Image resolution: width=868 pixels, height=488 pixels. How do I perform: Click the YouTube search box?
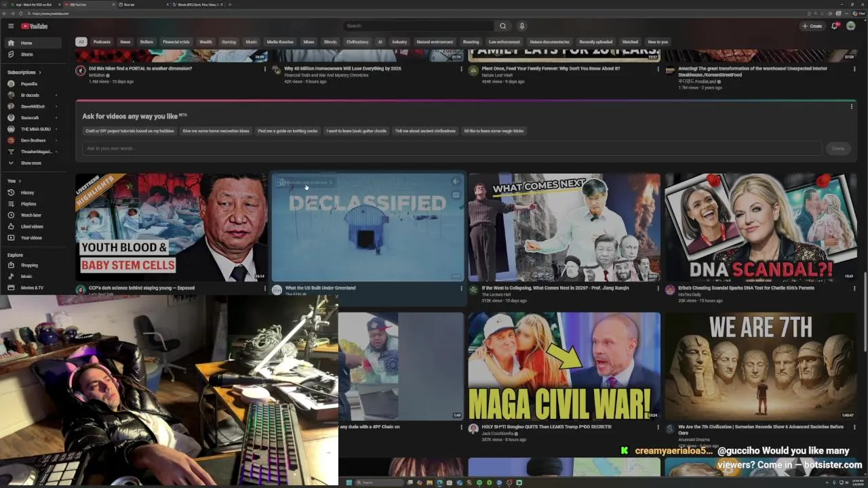click(418, 26)
